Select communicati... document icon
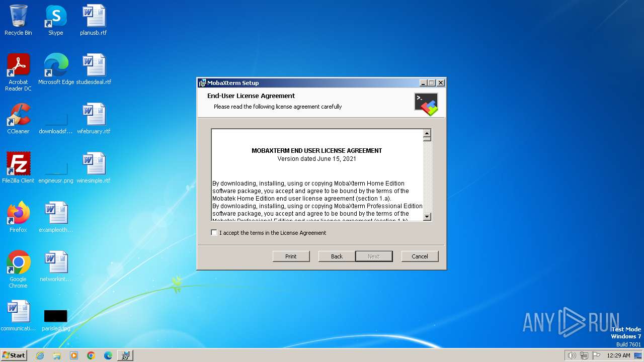 (18, 316)
